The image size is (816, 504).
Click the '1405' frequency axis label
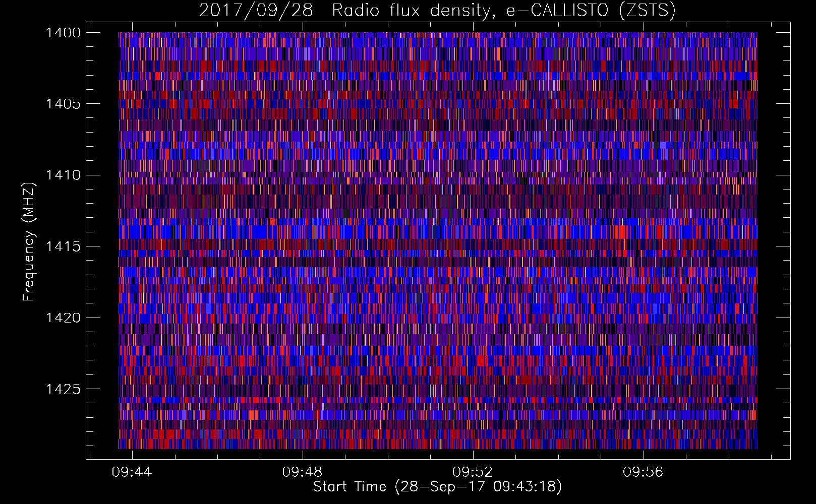click(63, 104)
